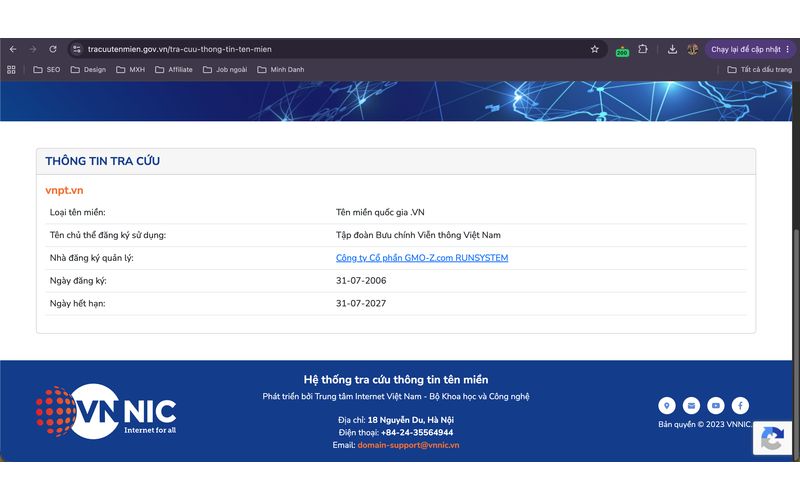Click the vnpt.vn domain name heading

point(64,190)
